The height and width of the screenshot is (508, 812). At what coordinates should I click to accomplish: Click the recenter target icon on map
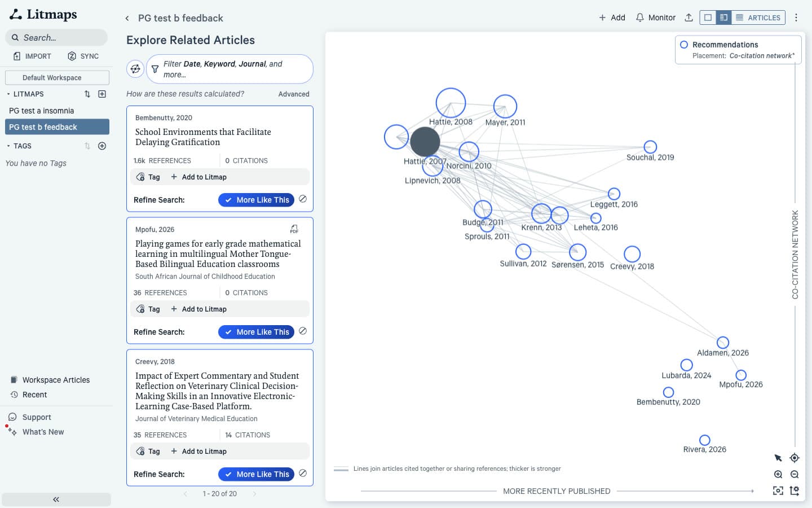pos(795,458)
